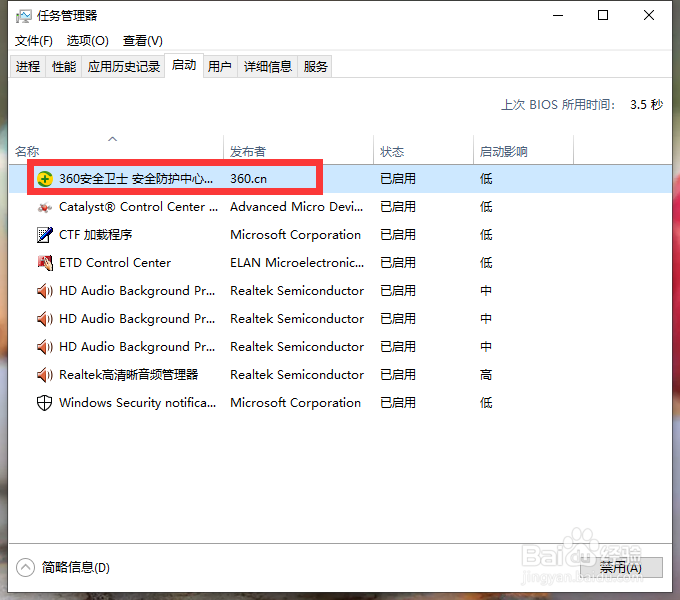
Task: Maximize the Task Manager window
Action: point(603,16)
